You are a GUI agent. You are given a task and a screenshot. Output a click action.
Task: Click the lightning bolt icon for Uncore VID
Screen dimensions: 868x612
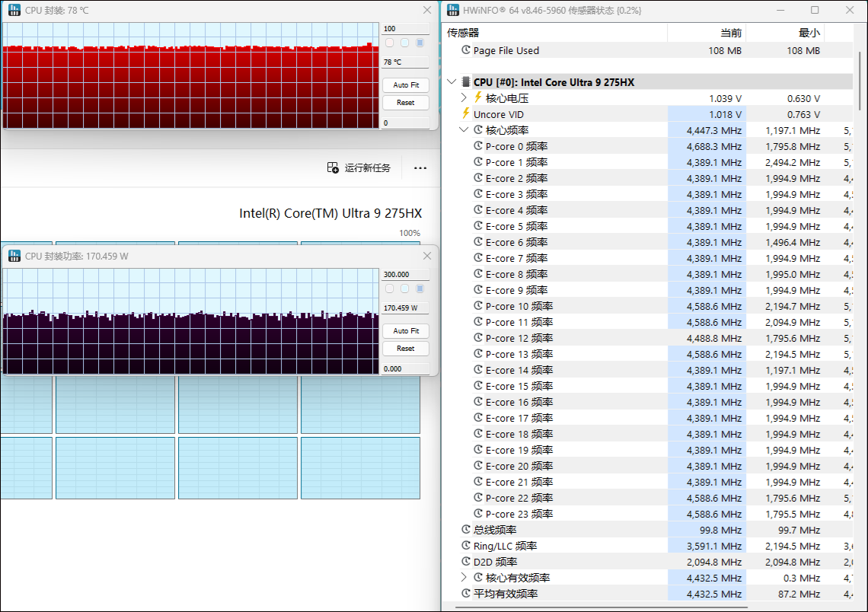[x=466, y=113]
